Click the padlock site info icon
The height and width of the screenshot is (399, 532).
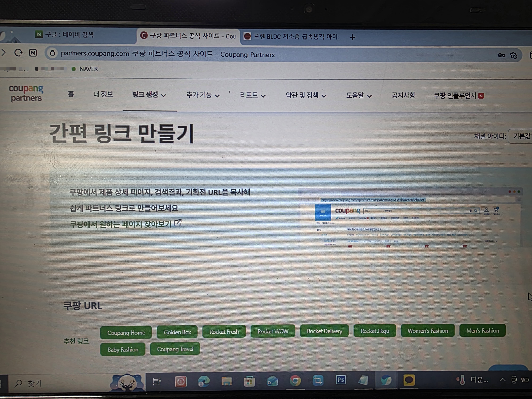(52, 53)
